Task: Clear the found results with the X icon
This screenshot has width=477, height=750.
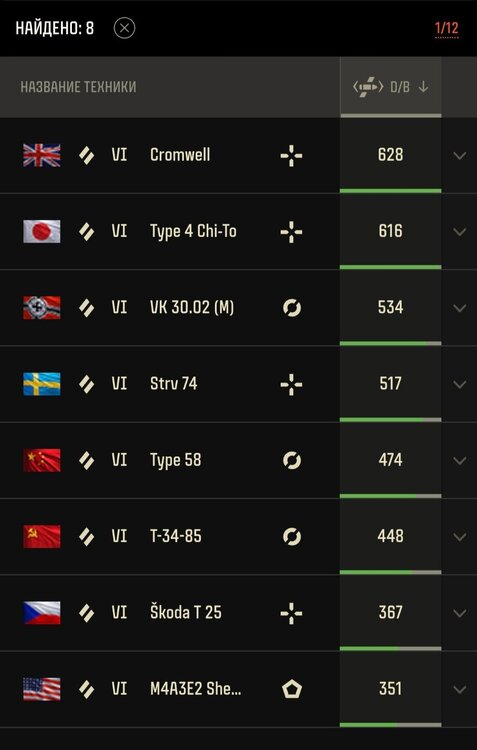Action: [x=124, y=28]
